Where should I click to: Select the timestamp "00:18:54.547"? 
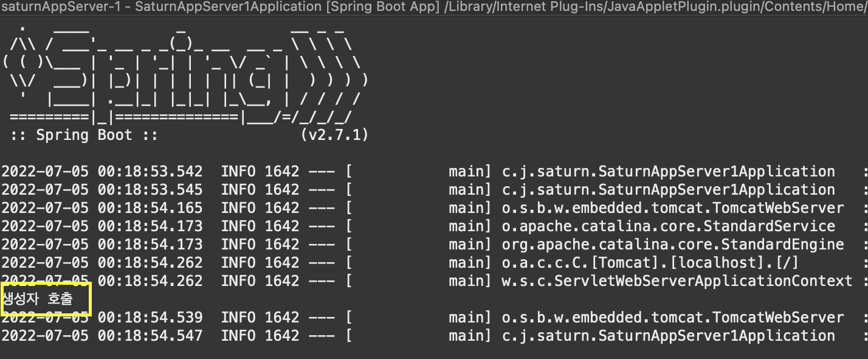point(150,335)
